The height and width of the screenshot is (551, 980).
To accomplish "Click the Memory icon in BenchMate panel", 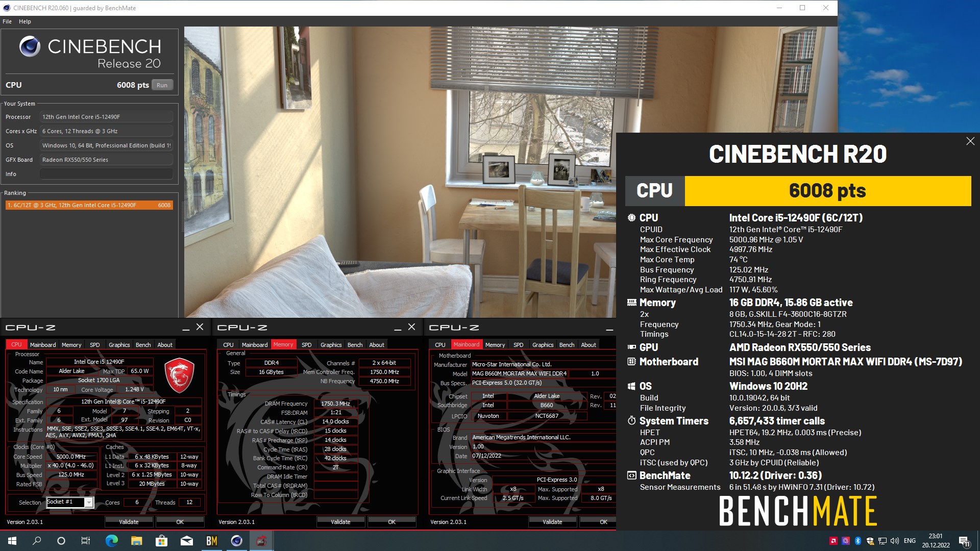I will [x=632, y=303].
